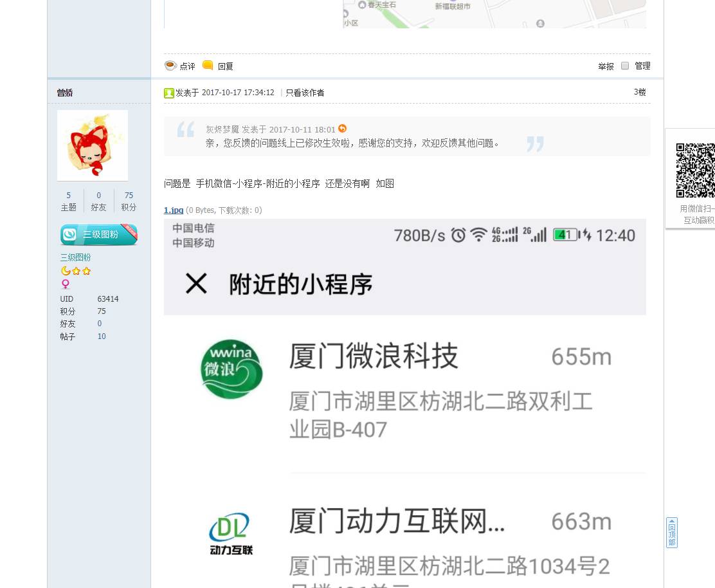
Task: Click 厦门动力互联网... entry title
Action: pos(397,521)
